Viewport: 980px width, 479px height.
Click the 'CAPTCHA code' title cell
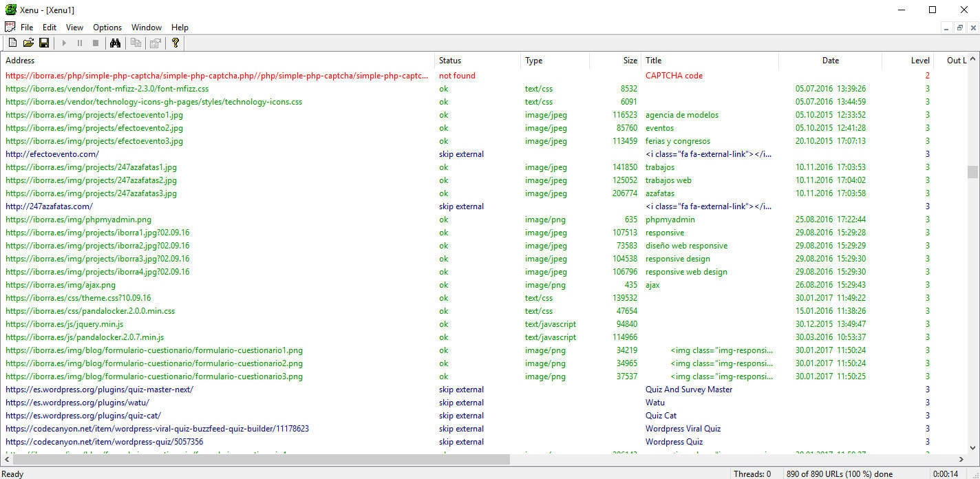pos(674,76)
